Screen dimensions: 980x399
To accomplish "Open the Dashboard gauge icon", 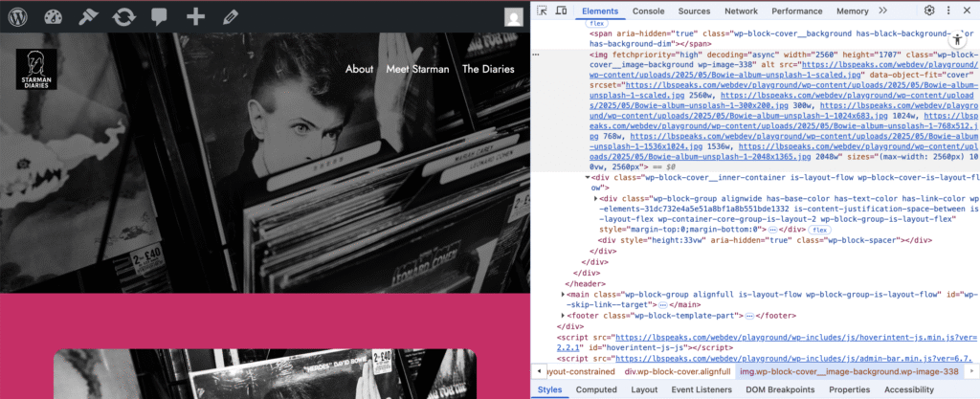I will (54, 16).
